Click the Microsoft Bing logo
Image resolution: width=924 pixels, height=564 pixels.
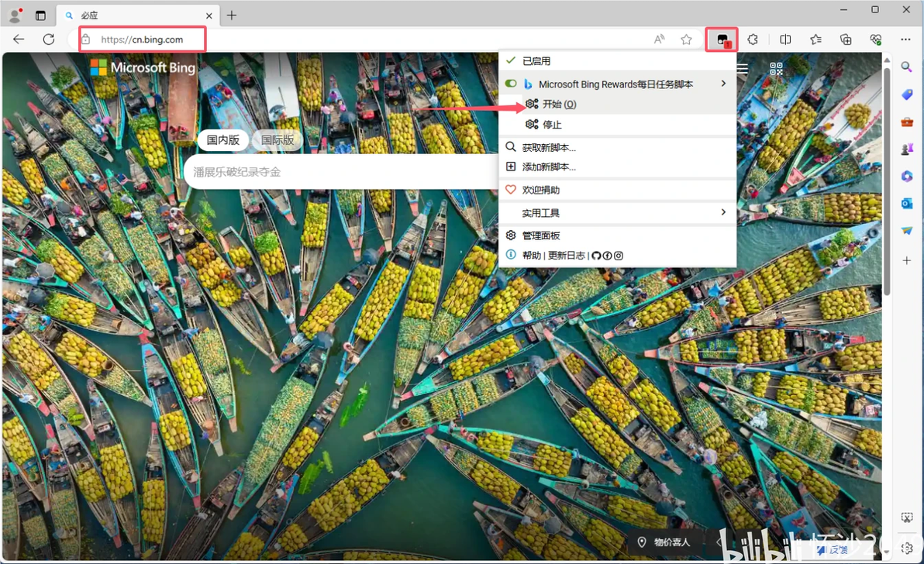tap(143, 67)
